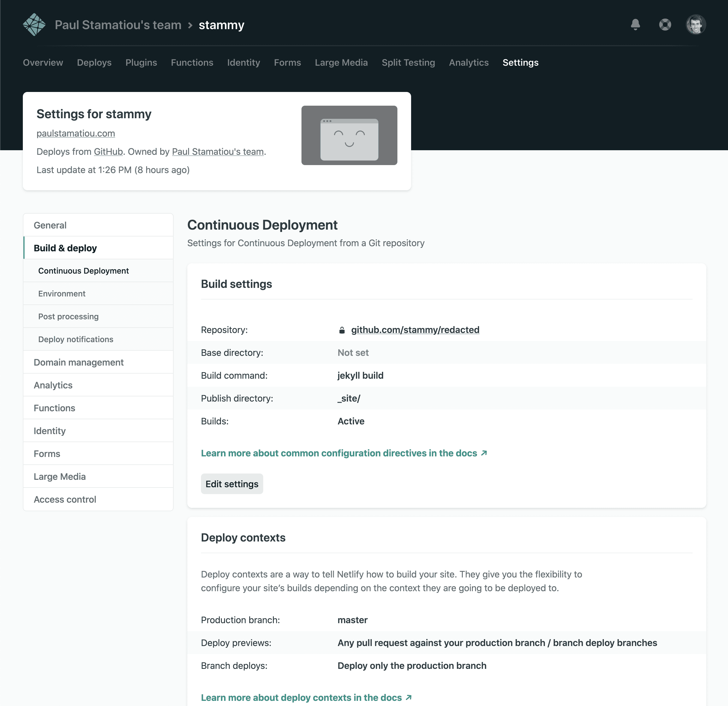Click the '_site/' publish directory value
Viewport: 728px width, 706px height.
pos(349,398)
